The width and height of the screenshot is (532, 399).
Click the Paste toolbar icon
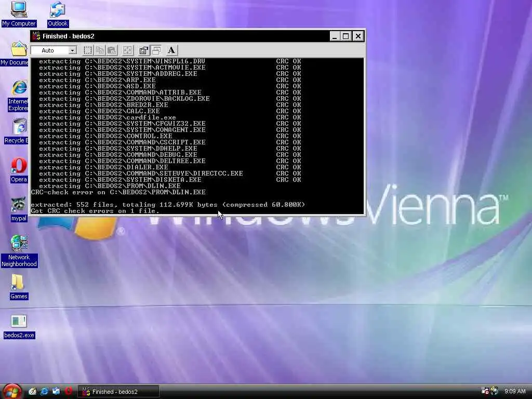click(x=112, y=50)
